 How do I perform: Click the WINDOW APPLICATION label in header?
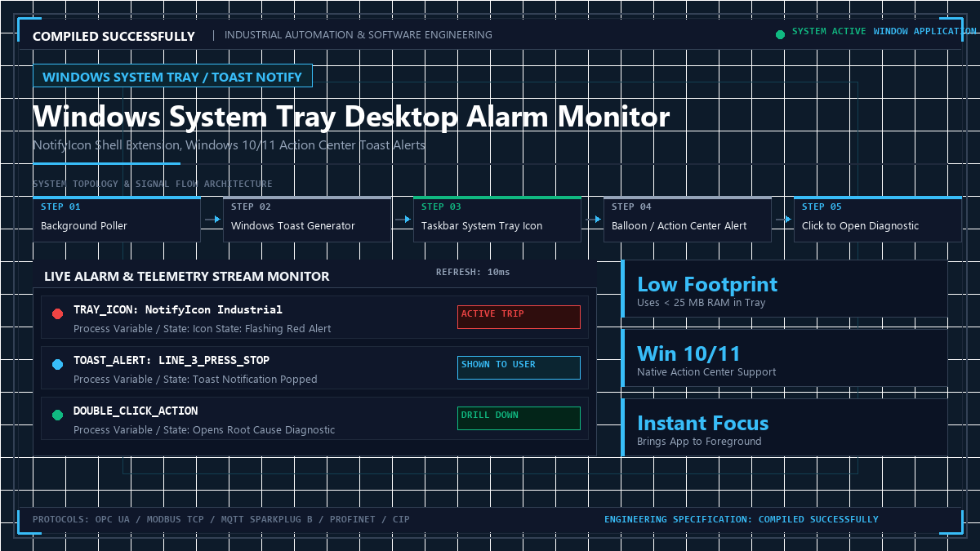tap(925, 31)
